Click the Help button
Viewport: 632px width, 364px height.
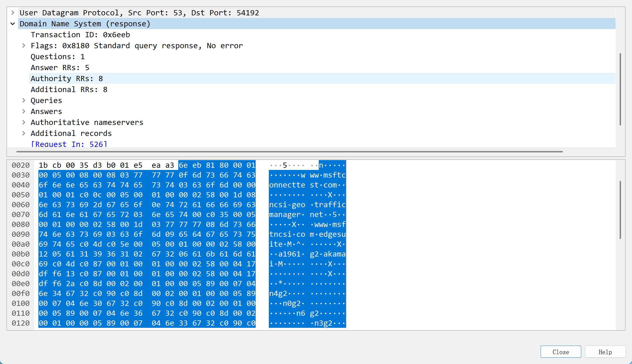(x=605, y=352)
